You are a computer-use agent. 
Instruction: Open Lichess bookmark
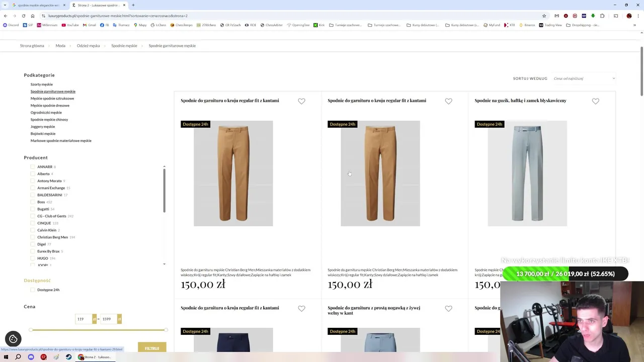coord(158,25)
